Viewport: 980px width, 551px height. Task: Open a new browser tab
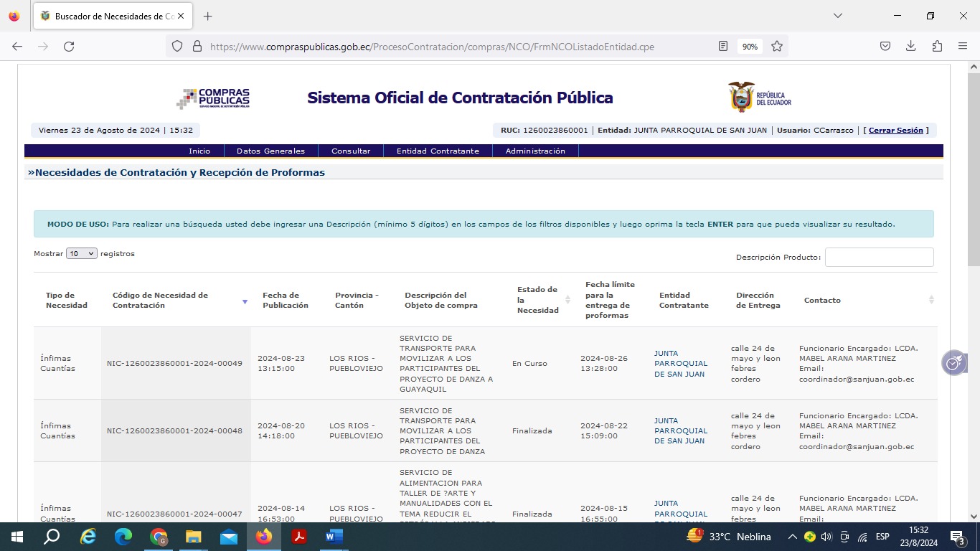coord(208,16)
